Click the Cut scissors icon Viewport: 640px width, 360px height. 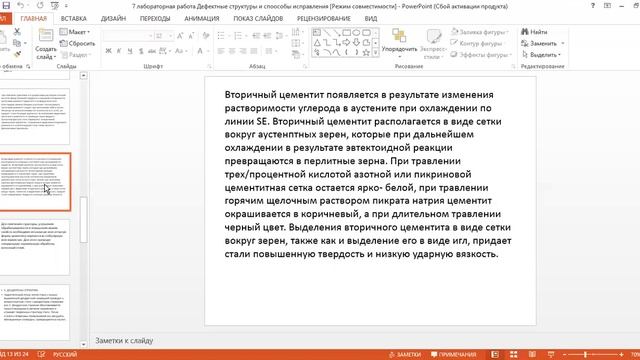tap(17, 32)
